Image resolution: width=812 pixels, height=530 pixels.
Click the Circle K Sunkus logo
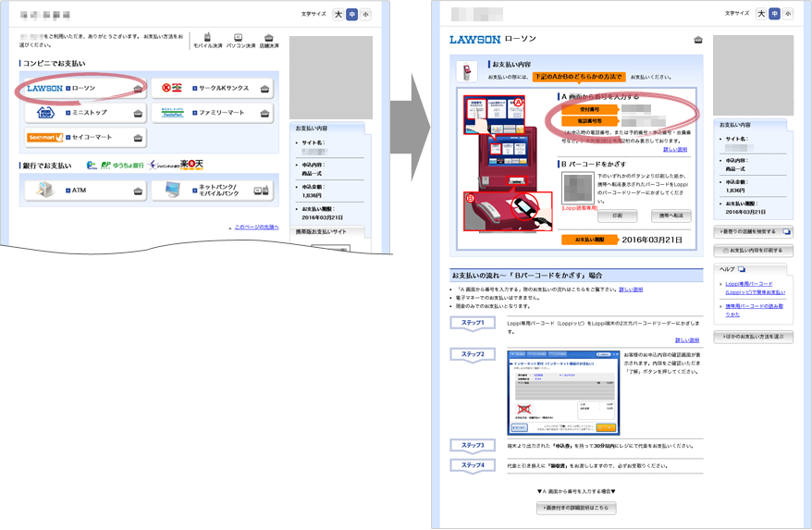(x=172, y=88)
